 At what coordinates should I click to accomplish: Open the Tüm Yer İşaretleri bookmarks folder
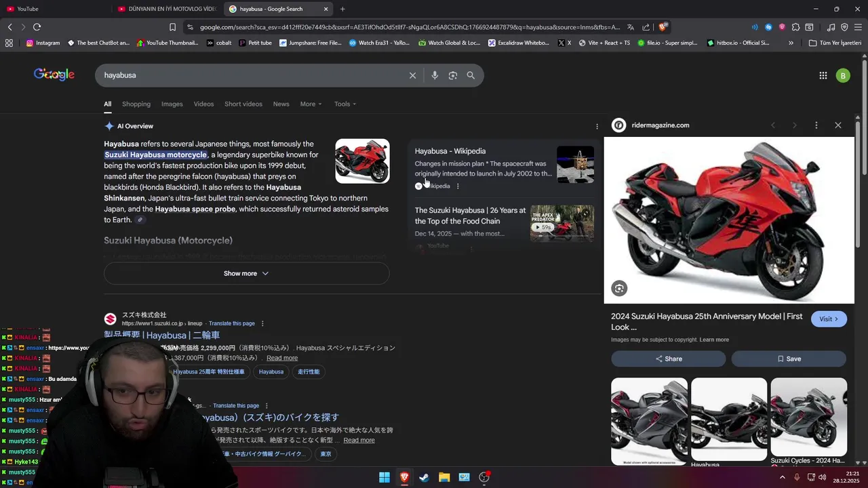(835, 43)
